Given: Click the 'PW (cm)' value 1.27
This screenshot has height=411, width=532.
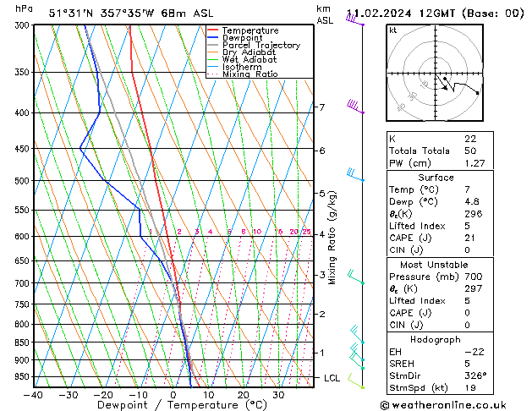Looking at the screenshot, I should point(474,163).
